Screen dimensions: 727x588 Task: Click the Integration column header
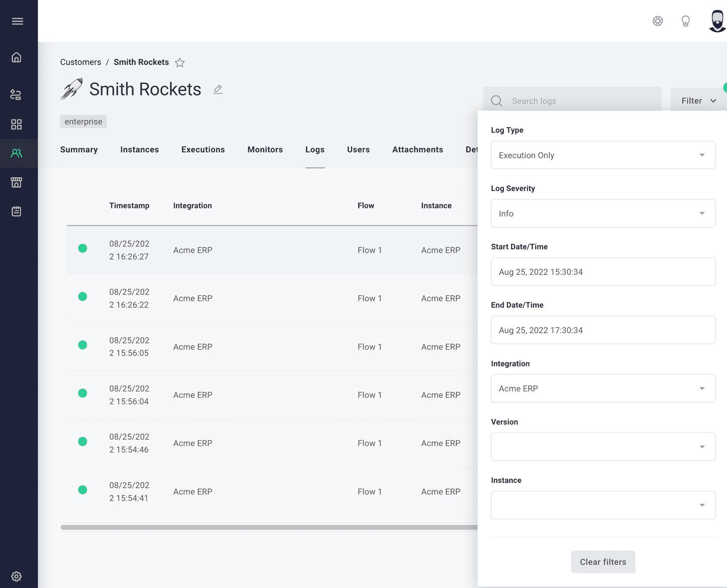point(193,206)
